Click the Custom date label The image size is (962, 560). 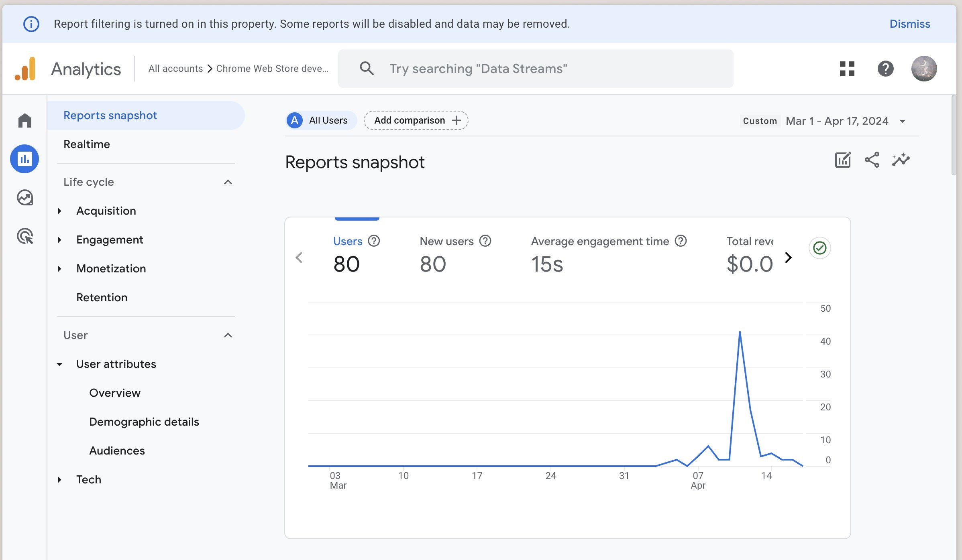point(760,121)
